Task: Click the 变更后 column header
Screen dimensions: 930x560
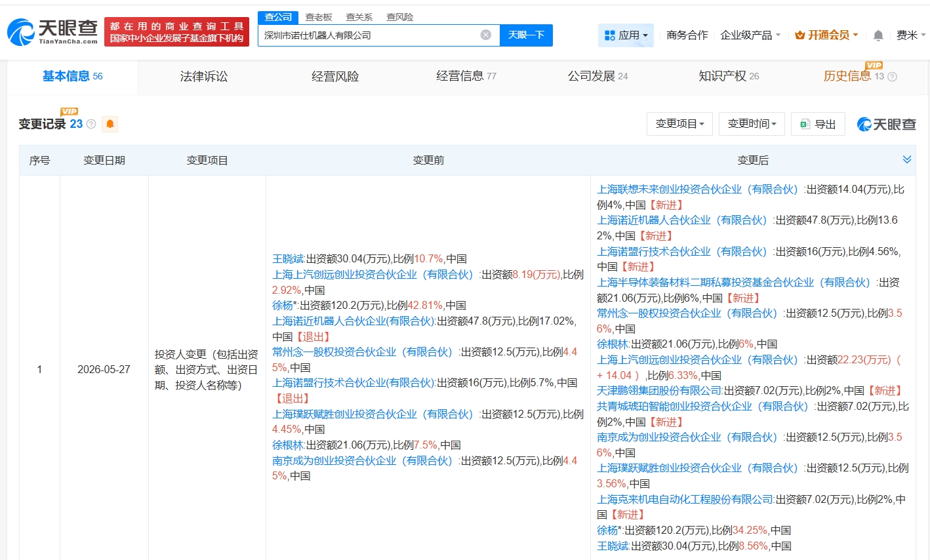Action: pos(753,160)
